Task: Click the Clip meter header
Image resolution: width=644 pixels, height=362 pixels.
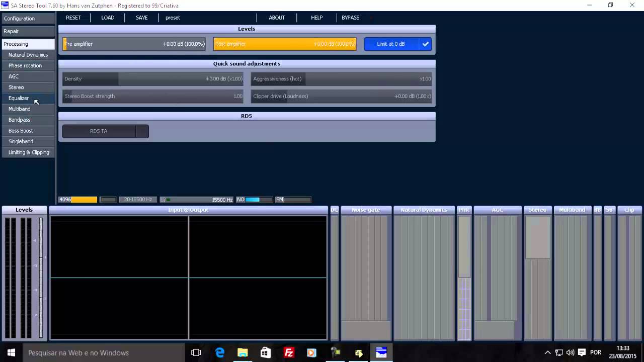Action: pyautogui.click(x=629, y=210)
